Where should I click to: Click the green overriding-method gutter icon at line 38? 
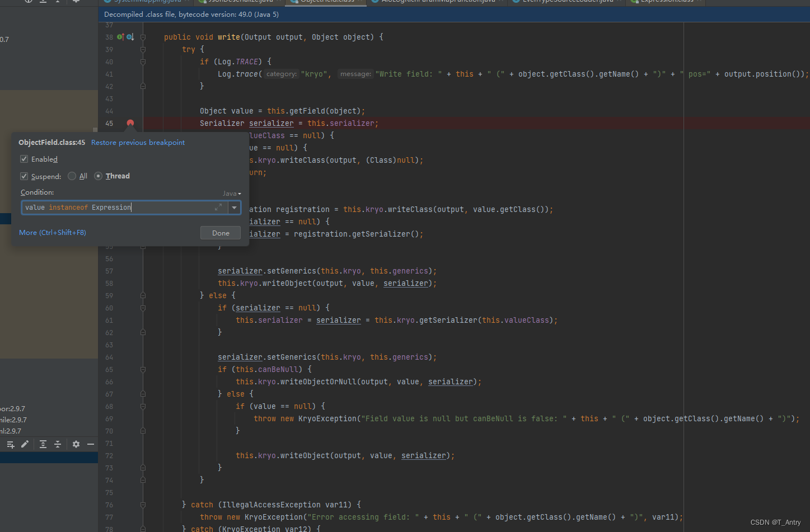tap(120, 37)
